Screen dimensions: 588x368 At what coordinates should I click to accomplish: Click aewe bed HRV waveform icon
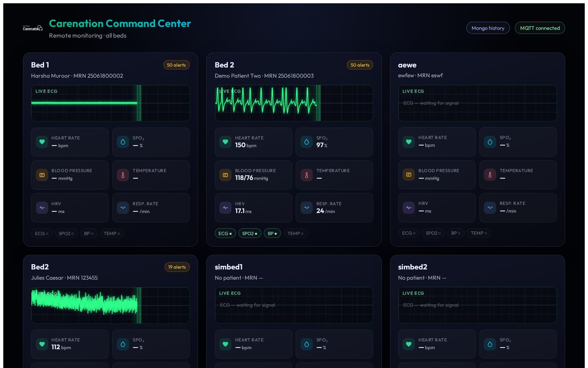point(409,207)
